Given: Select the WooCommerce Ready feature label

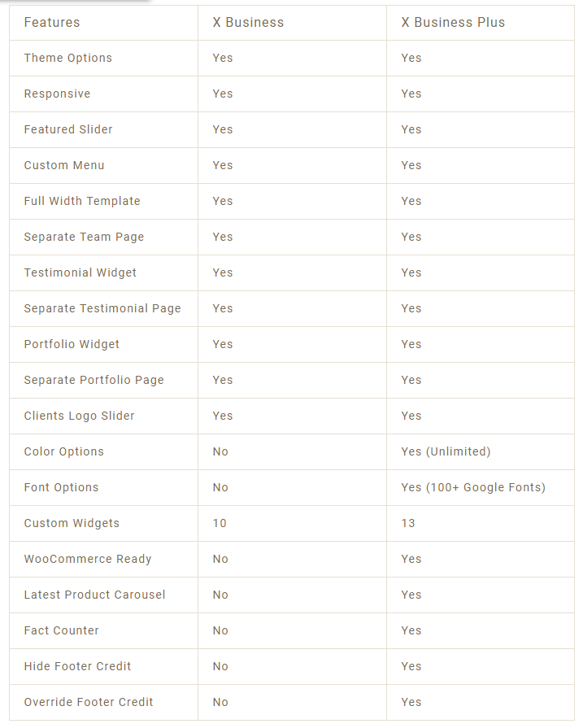Looking at the screenshot, I should pyautogui.click(x=88, y=559).
